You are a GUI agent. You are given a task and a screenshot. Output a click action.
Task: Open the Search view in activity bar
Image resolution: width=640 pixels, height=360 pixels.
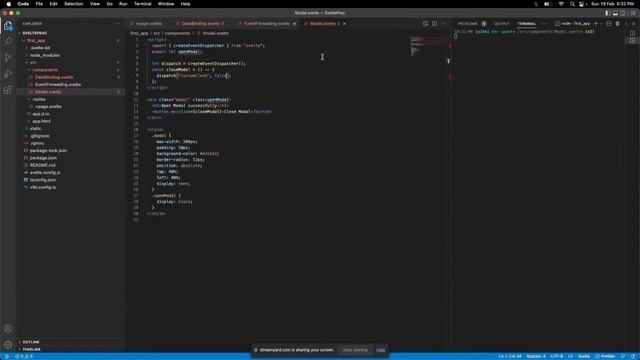click(8, 41)
